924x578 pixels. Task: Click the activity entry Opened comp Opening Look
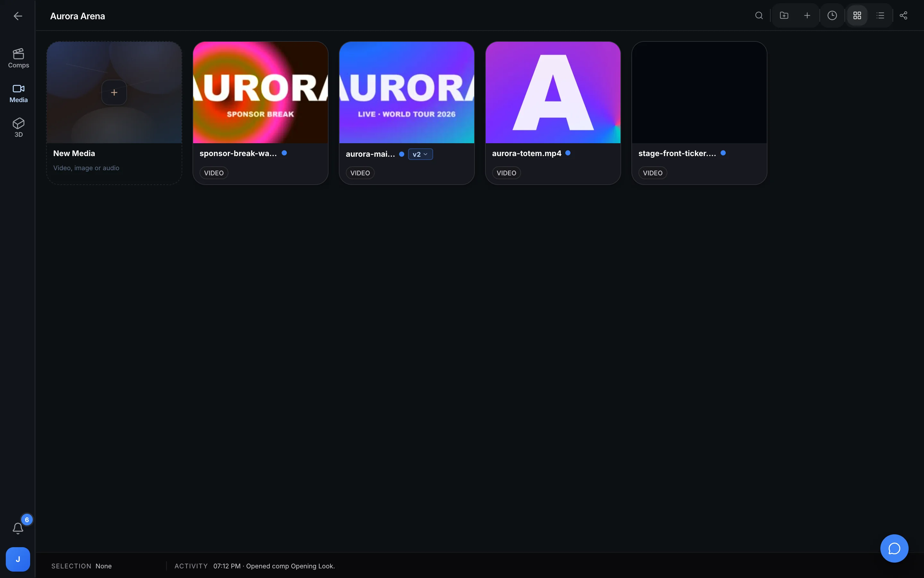[x=274, y=566]
